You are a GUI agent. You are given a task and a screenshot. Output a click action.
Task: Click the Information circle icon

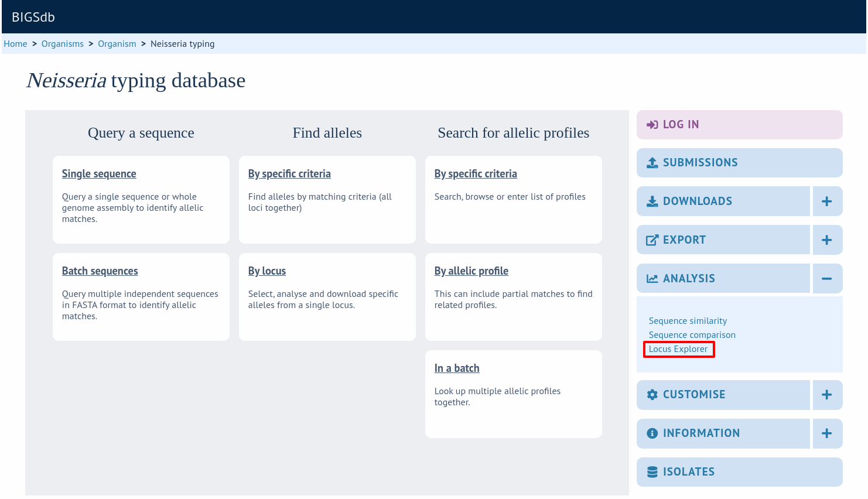[652, 433]
